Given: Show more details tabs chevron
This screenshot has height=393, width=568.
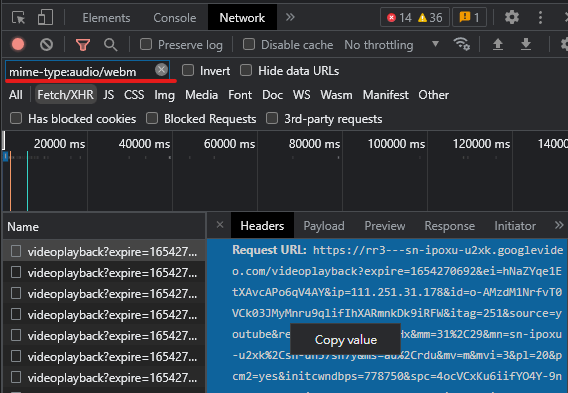Looking at the screenshot, I should (x=559, y=225).
